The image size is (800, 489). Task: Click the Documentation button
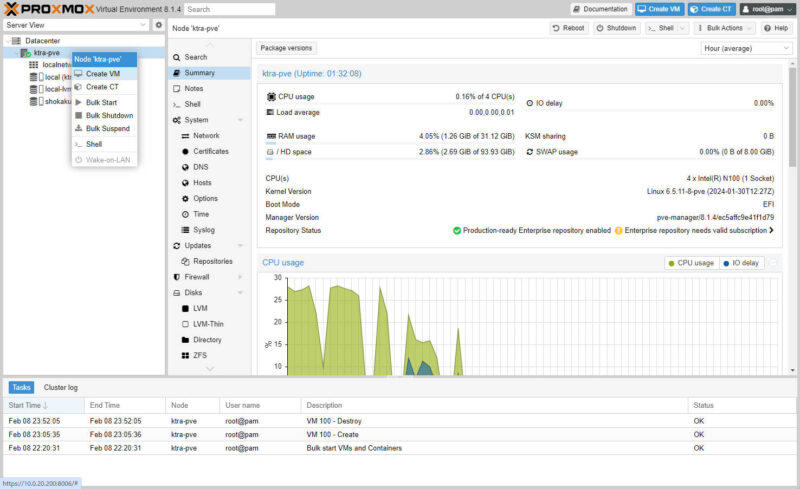(x=600, y=9)
